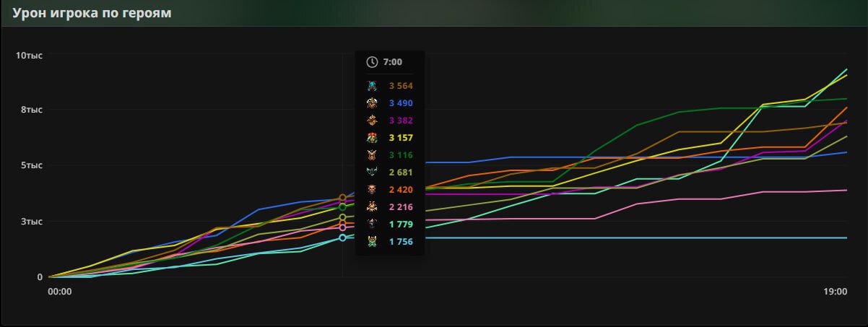The height and width of the screenshot is (327, 868).
Task: Click the brown 3 564 damage value
Action: tap(401, 86)
